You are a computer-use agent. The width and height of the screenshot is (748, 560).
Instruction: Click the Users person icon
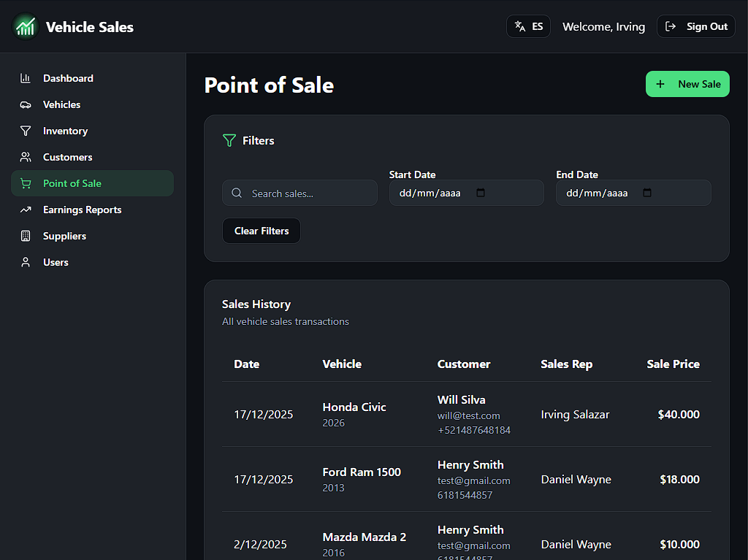(x=26, y=262)
